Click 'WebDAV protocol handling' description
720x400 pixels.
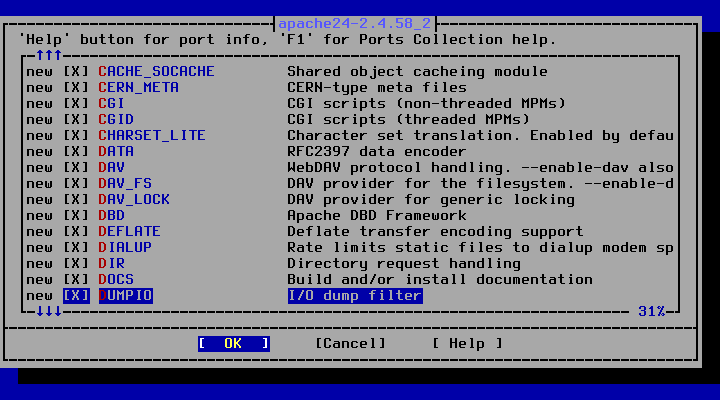pyautogui.click(x=480, y=168)
